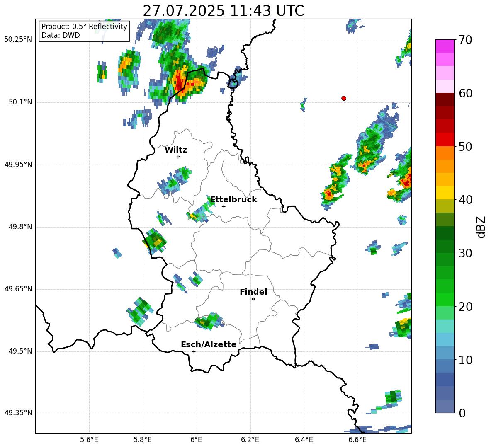
Task: Select the Findel map label
Action: 253,292
